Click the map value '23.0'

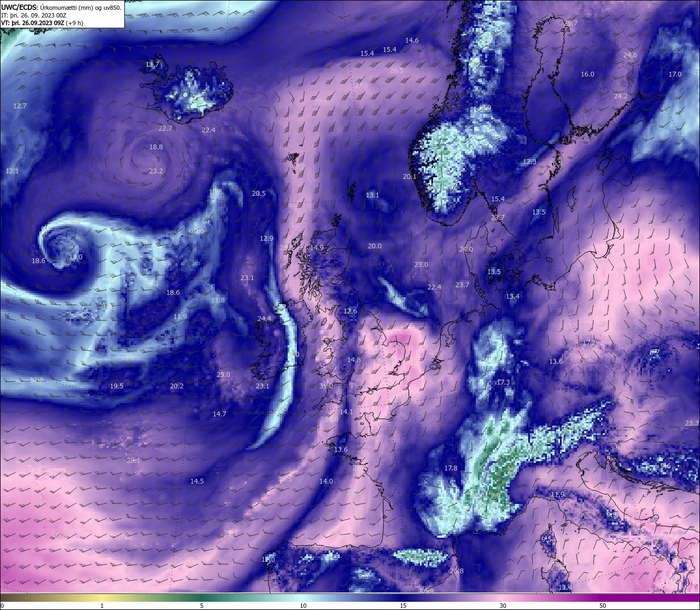[421, 265]
